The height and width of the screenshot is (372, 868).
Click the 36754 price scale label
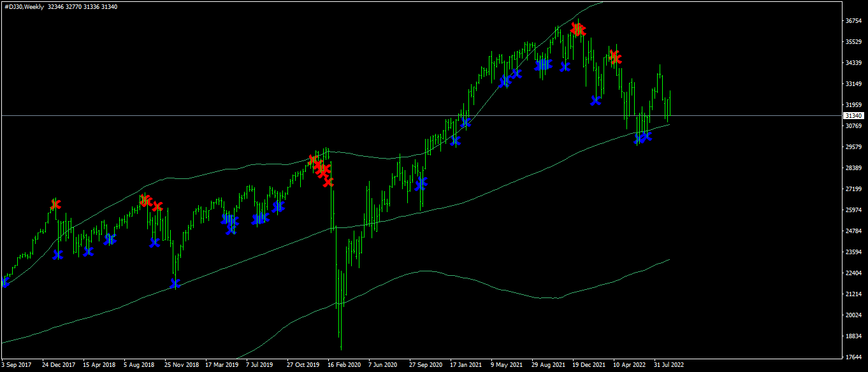[x=853, y=21]
